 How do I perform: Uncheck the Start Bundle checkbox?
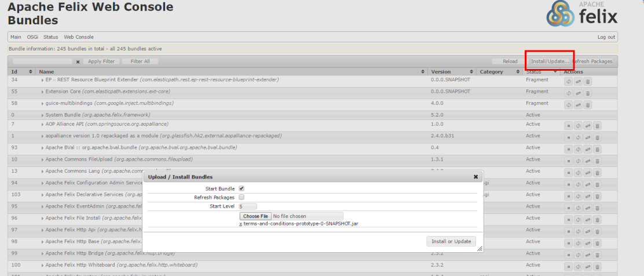(x=241, y=188)
